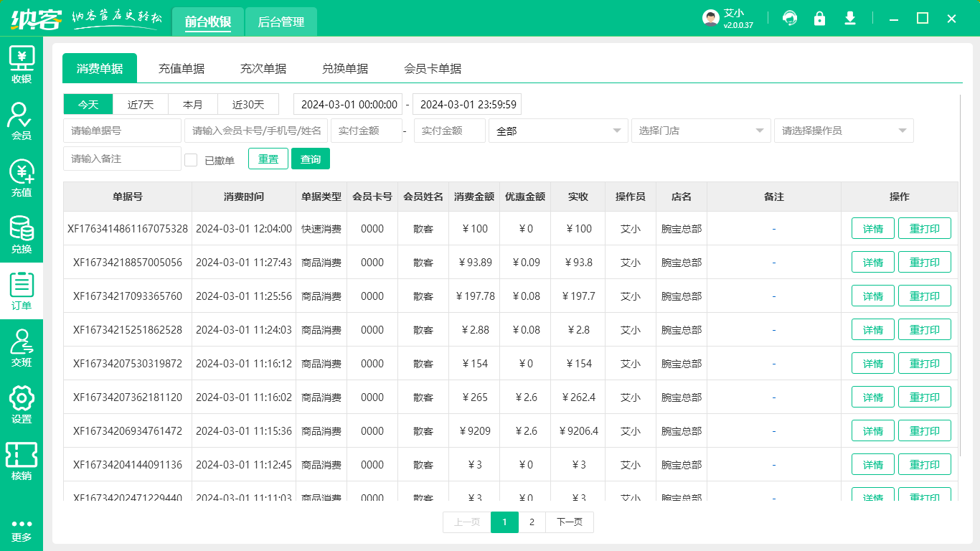Click the download icon in title bar

point(849,18)
